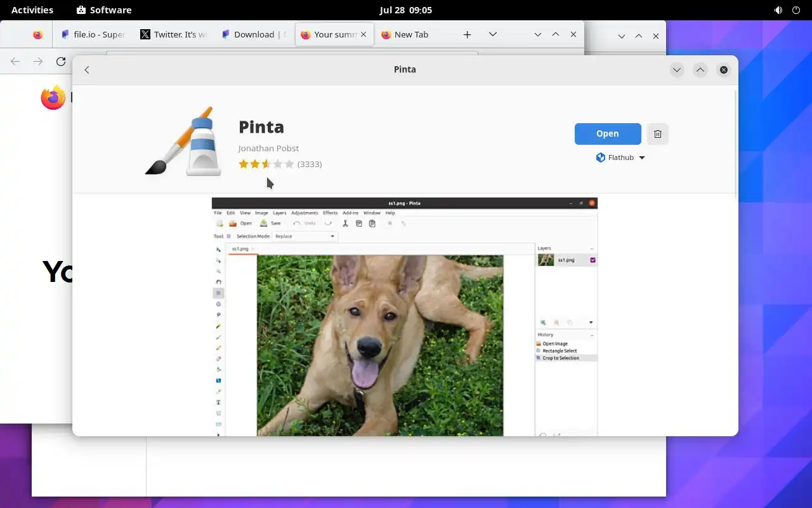The width and height of the screenshot is (812, 508).
Task: Open the power menu in top bar
Action: (x=796, y=10)
